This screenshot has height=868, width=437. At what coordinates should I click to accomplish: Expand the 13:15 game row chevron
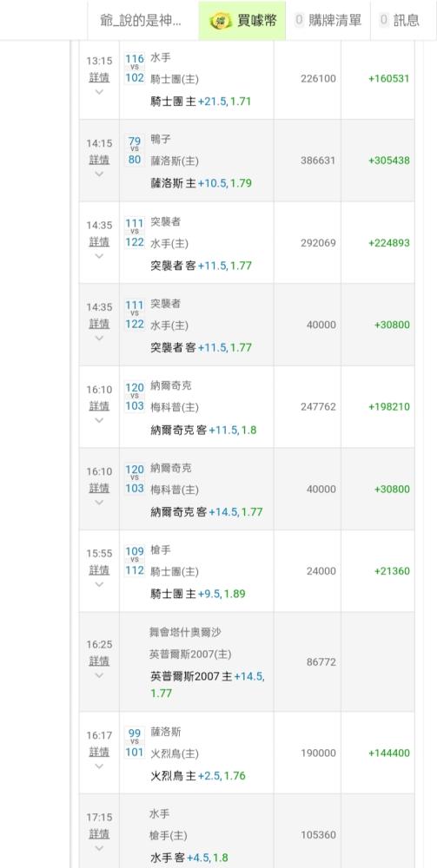[99, 92]
